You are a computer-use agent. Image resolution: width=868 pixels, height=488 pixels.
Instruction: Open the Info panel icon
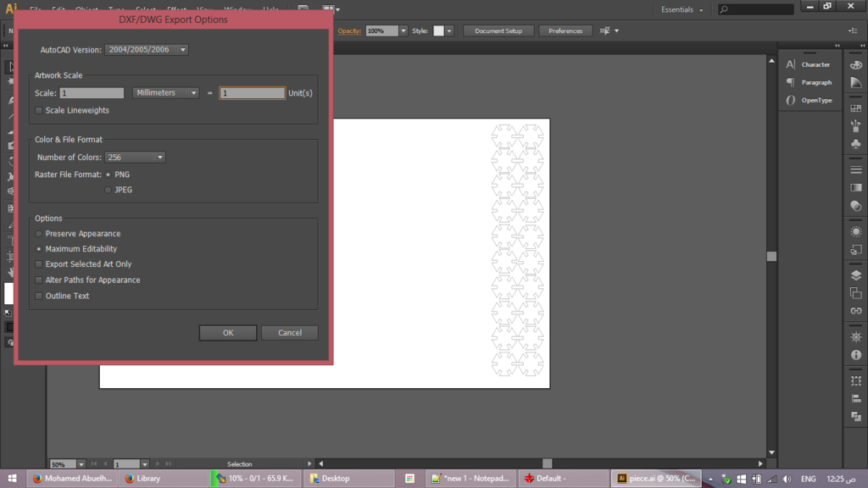tap(856, 355)
